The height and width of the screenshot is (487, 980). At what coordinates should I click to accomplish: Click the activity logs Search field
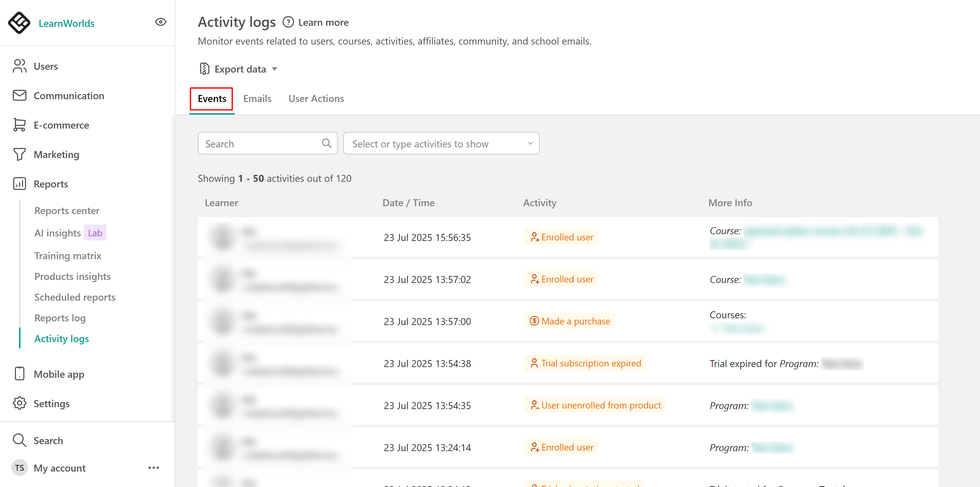pos(263,143)
